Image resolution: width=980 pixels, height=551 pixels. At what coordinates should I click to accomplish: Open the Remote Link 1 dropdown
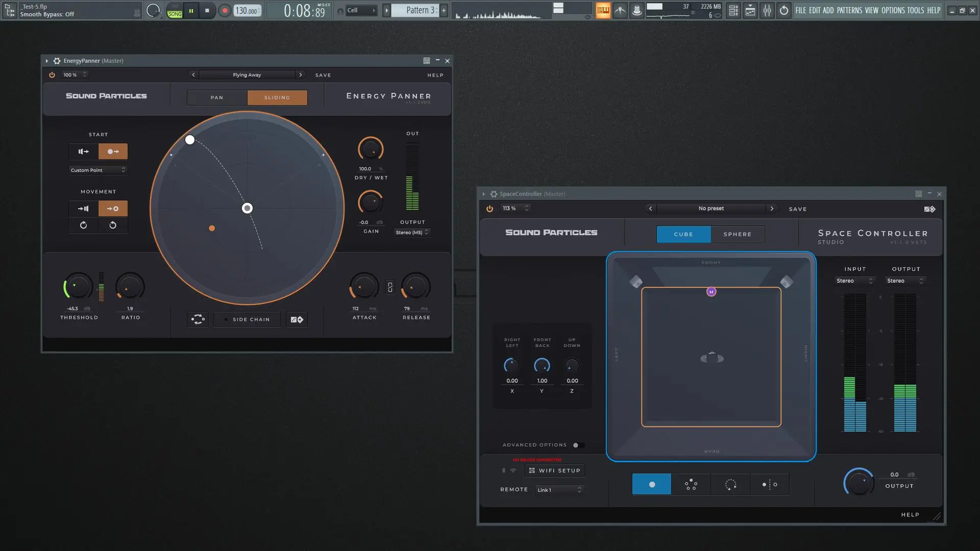pos(559,490)
